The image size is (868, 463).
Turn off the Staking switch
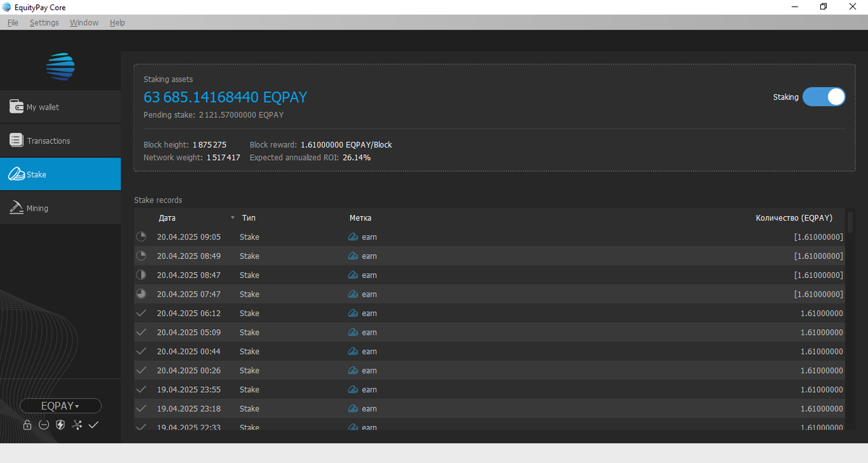click(824, 97)
